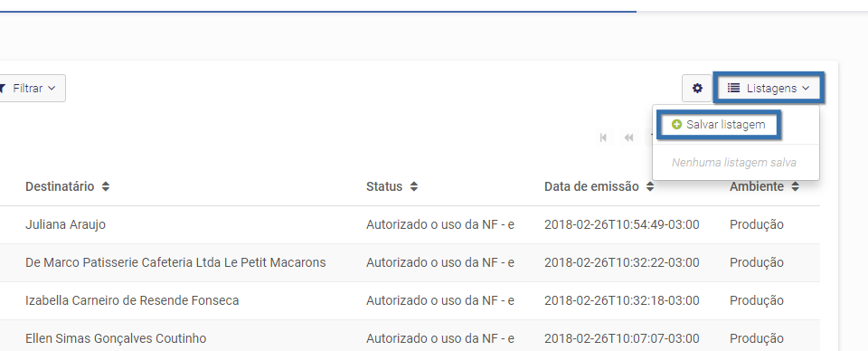Sort by Data de emissão arrows
Viewport: 868px width, 351px height.
[650, 186]
